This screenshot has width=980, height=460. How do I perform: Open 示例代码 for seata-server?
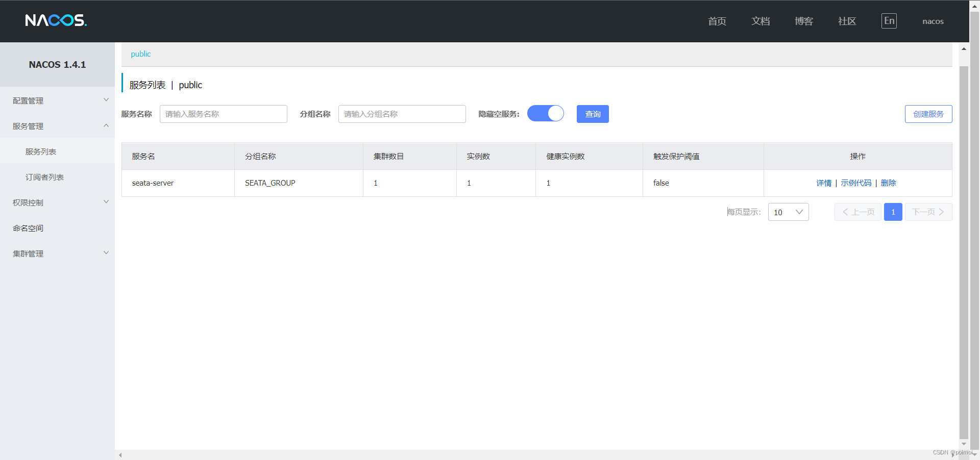tap(856, 183)
